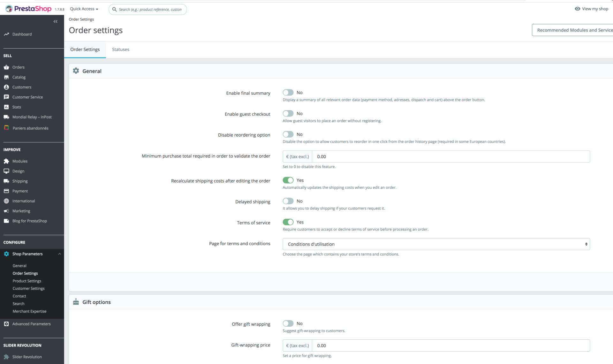Open Search submenu item

[x=19, y=304]
